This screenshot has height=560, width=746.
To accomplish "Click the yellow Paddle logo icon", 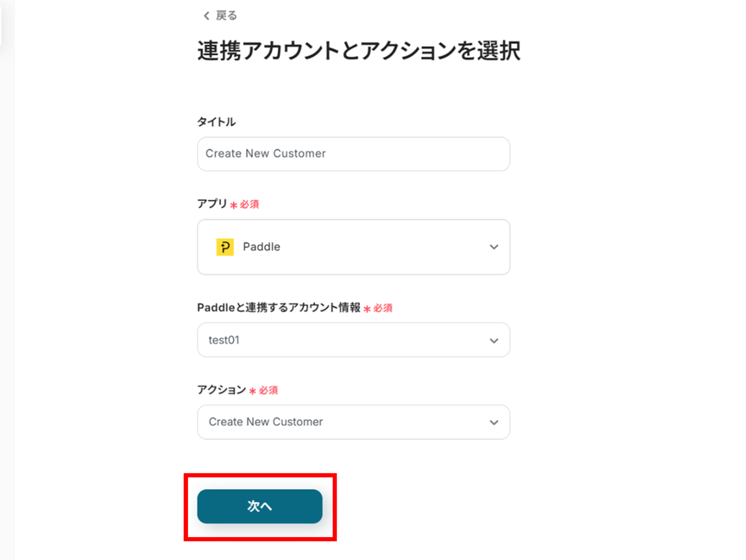I will [225, 247].
